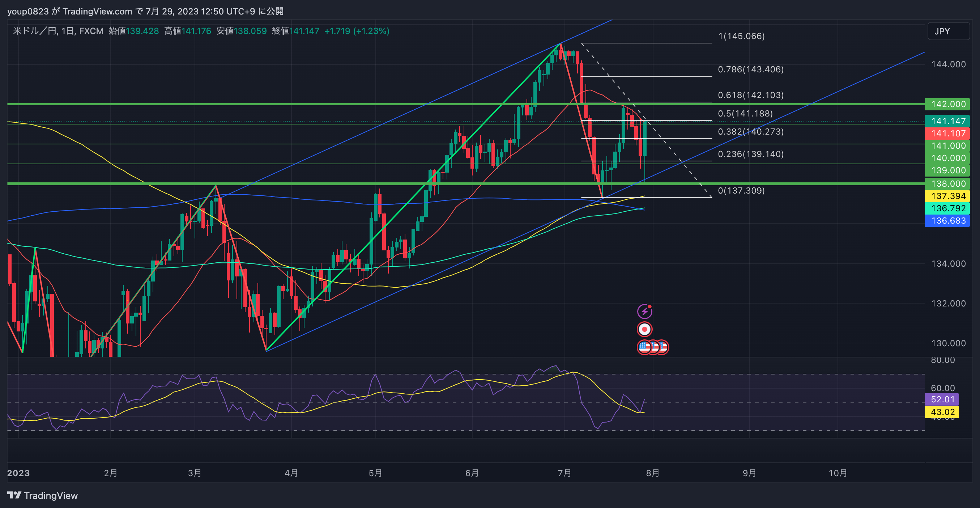The image size is (980, 508).
Task: Click the middle US flag event icon
Action: [x=654, y=347]
